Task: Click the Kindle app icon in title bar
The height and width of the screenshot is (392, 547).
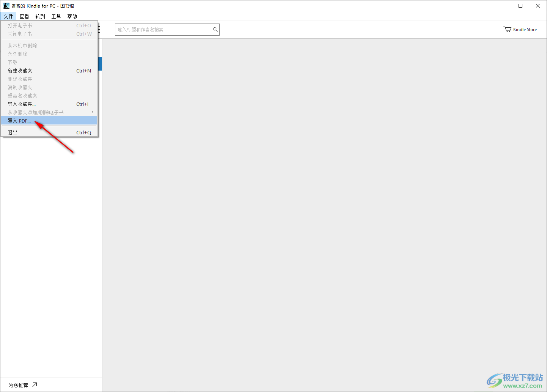Action: pyautogui.click(x=6, y=6)
